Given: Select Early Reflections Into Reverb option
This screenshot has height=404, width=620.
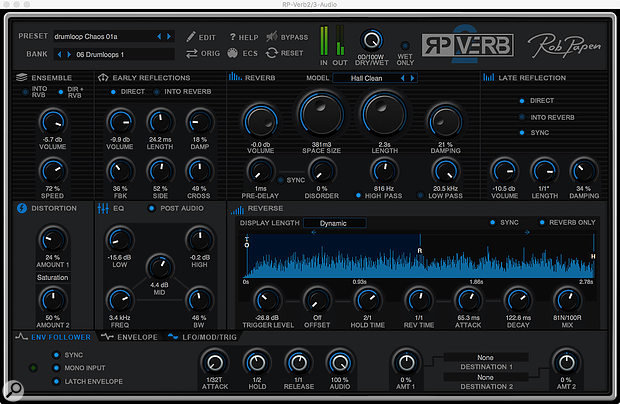Looking at the screenshot, I should click(x=157, y=92).
